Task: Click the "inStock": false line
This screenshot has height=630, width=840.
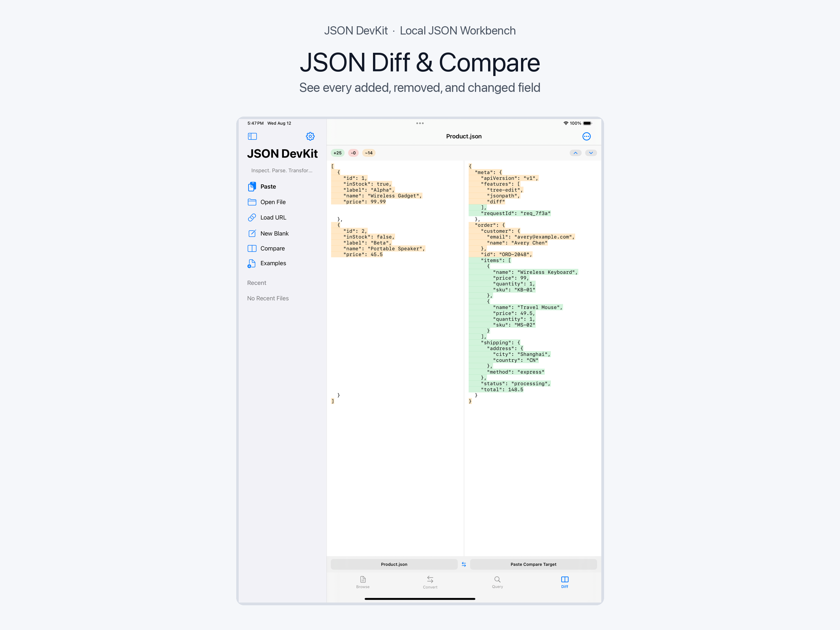Action: [x=369, y=237]
